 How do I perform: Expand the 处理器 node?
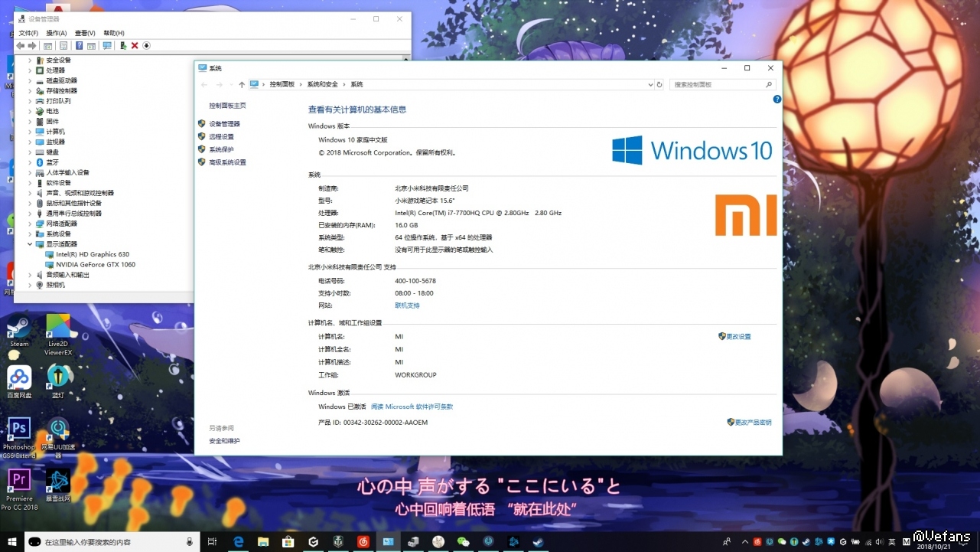(30, 70)
